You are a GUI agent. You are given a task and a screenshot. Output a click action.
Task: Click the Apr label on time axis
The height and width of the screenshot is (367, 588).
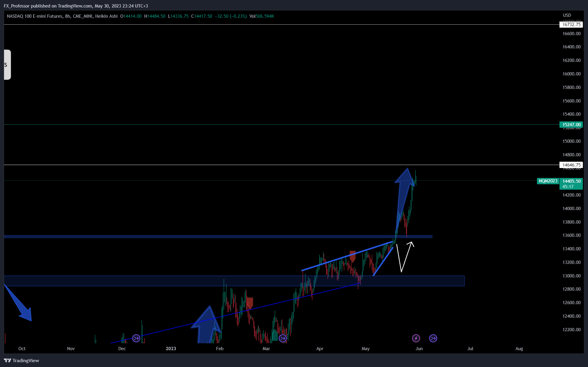[x=320, y=348]
